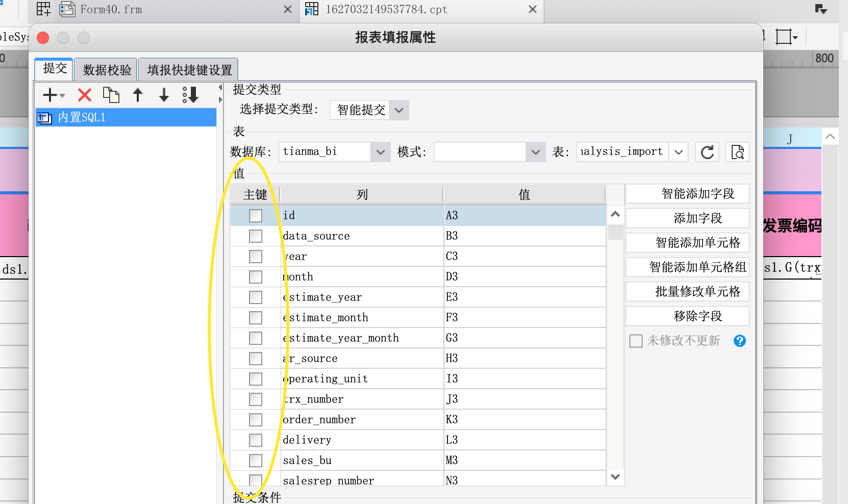Switch to the 数据校验 tab
The height and width of the screenshot is (504, 848).
pyautogui.click(x=107, y=70)
